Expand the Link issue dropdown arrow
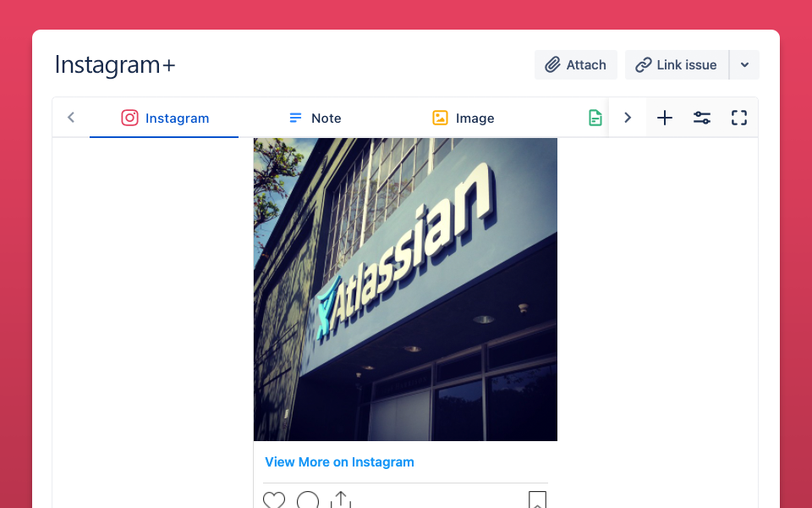 coord(744,65)
